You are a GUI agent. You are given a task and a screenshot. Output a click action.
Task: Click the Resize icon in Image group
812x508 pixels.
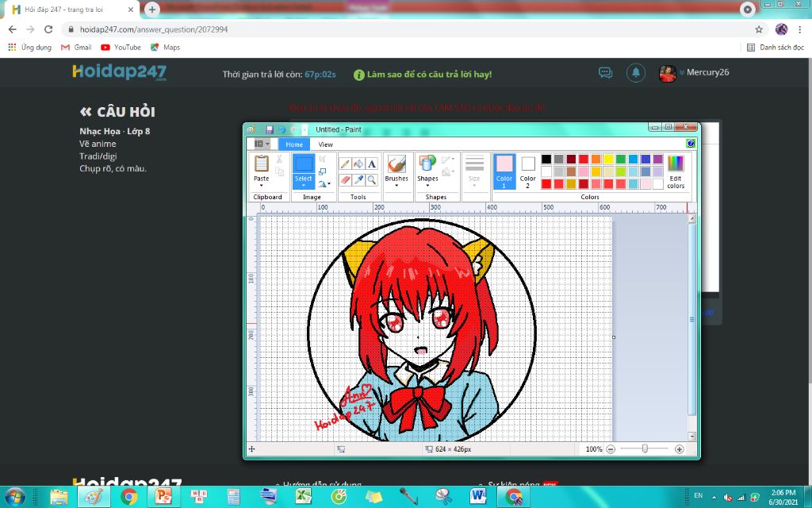(x=322, y=171)
